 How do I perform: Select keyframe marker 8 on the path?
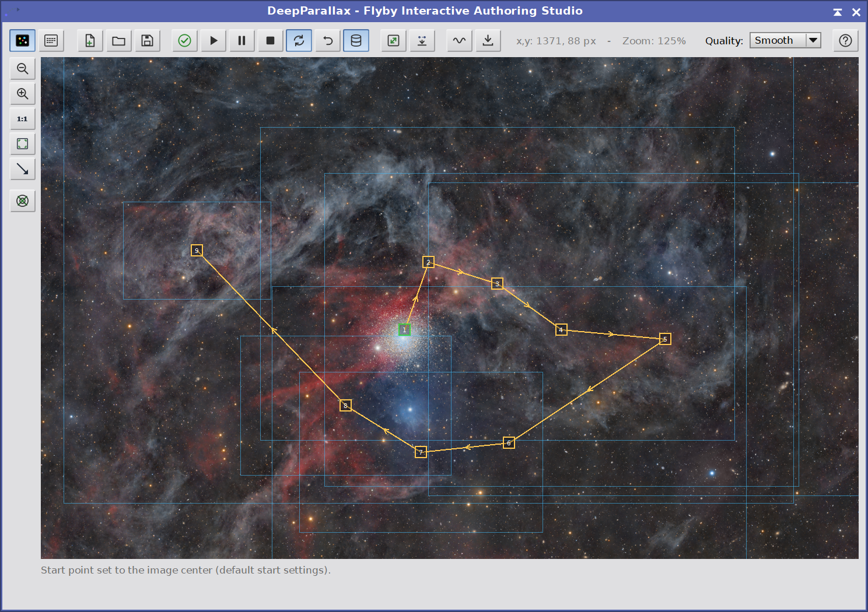coord(345,406)
